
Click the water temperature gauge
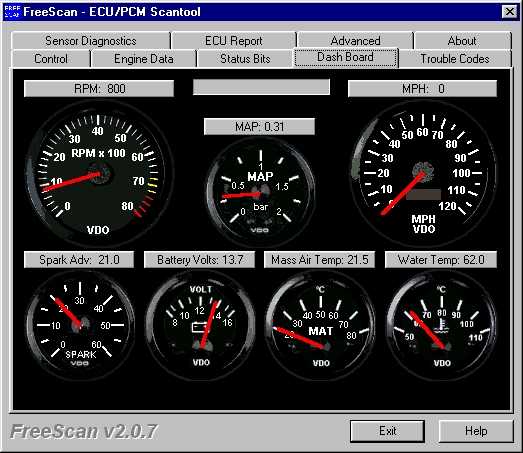pos(442,325)
